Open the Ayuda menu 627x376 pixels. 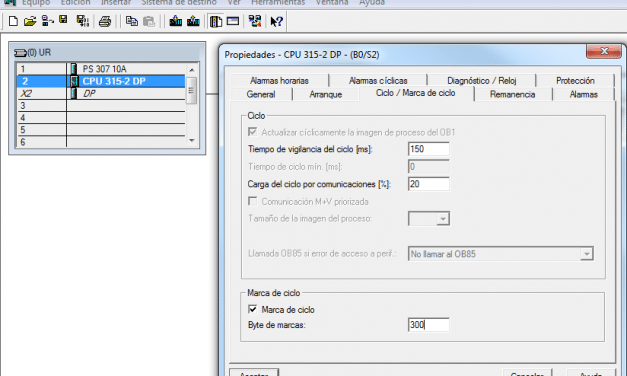[x=371, y=2]
